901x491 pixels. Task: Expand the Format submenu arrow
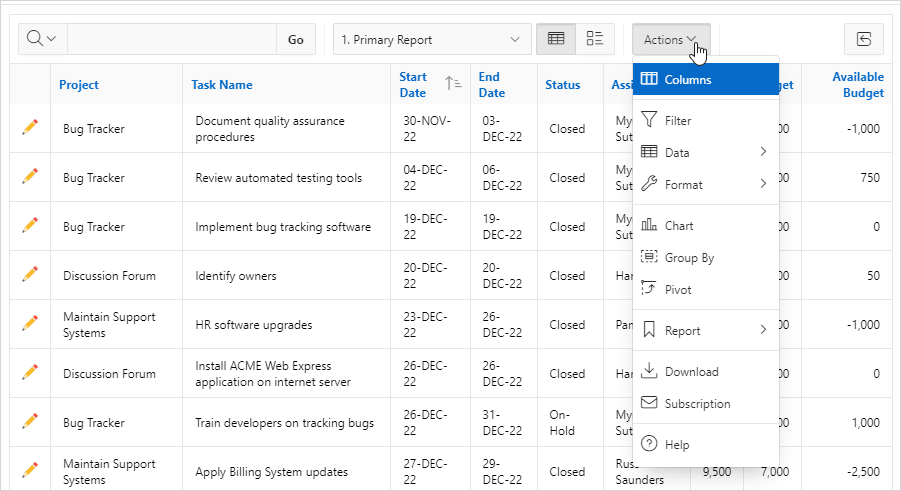(x=763, y=184)
